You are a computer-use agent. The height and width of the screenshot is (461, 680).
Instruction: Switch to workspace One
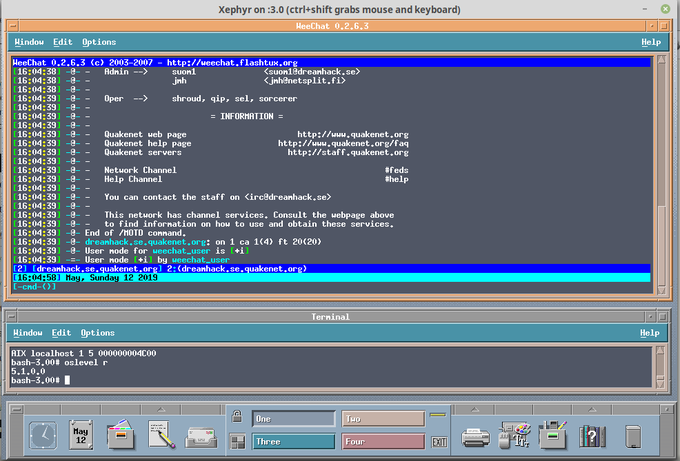(294, 419)
